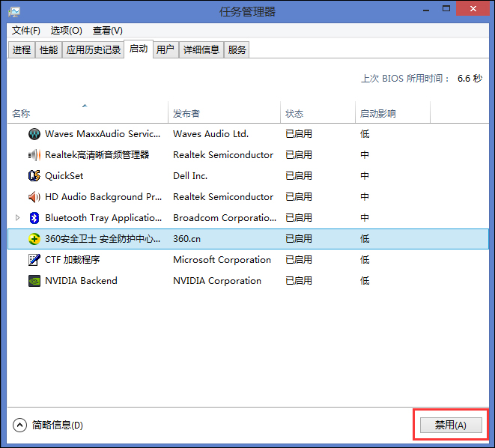This screenshot has width=495, height=448.
Task: Open the 文件(F) menu
Action: 26,31
